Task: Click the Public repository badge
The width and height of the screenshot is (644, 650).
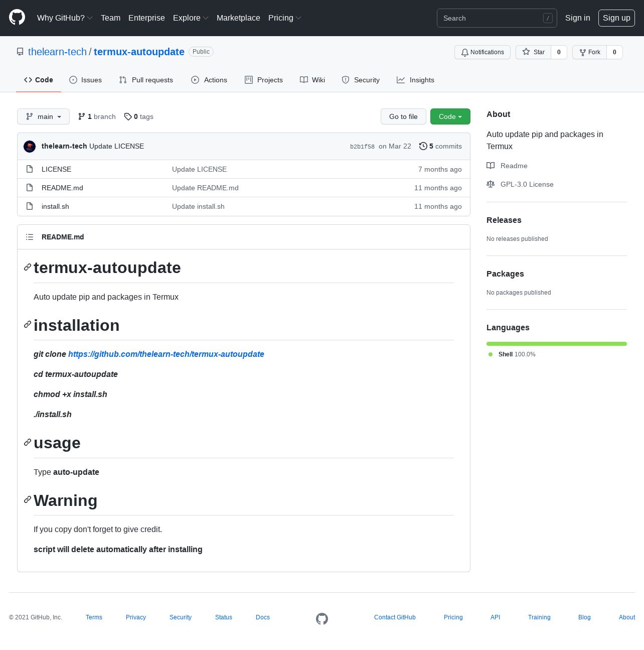Action: point(201,52)
